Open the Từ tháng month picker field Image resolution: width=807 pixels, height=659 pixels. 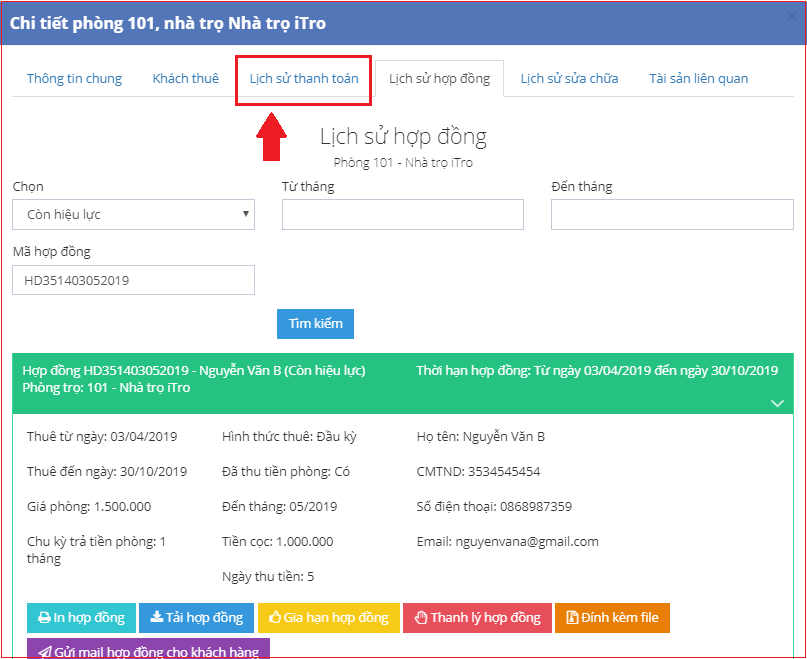402,214
